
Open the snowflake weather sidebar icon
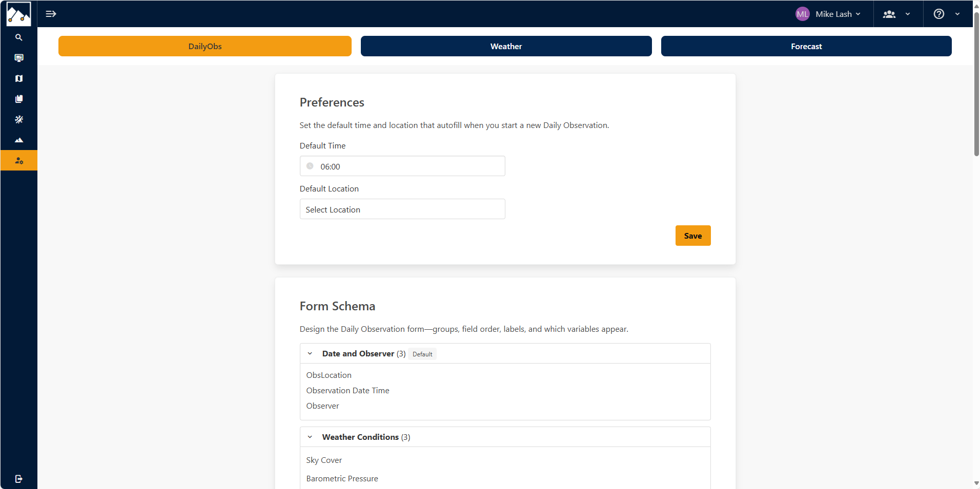click(x=19, y=119)
